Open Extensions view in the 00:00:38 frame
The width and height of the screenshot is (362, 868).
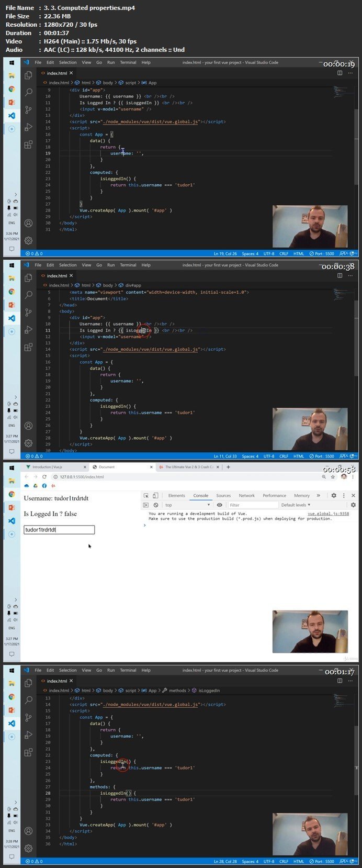29,347
